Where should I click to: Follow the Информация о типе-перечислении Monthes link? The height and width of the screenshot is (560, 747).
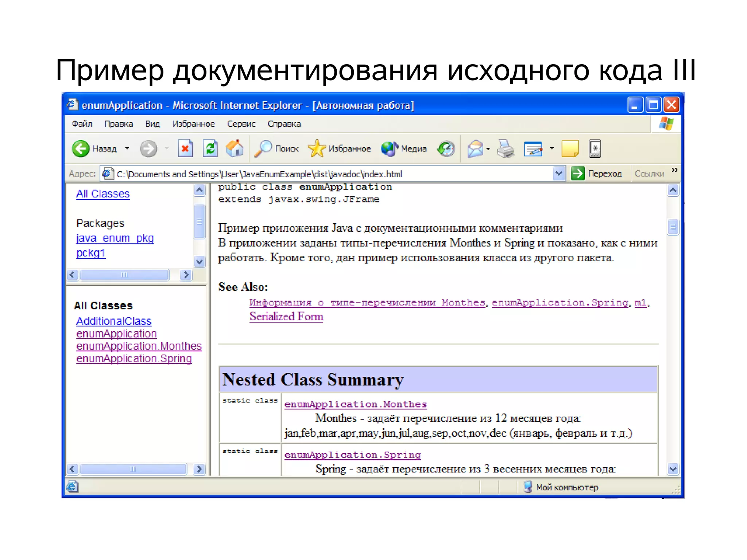pyautogui.click(x=367, y=302)
